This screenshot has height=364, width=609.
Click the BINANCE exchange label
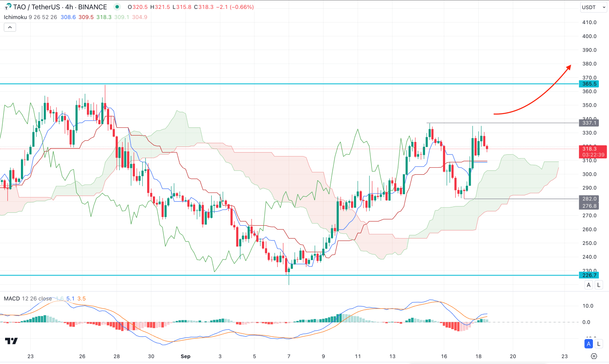click(93, 7)
